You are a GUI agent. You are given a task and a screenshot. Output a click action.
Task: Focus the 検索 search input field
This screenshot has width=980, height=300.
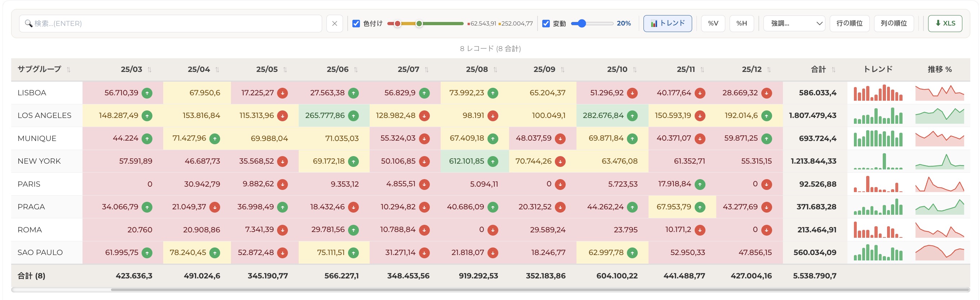click(x=170, y=23)
